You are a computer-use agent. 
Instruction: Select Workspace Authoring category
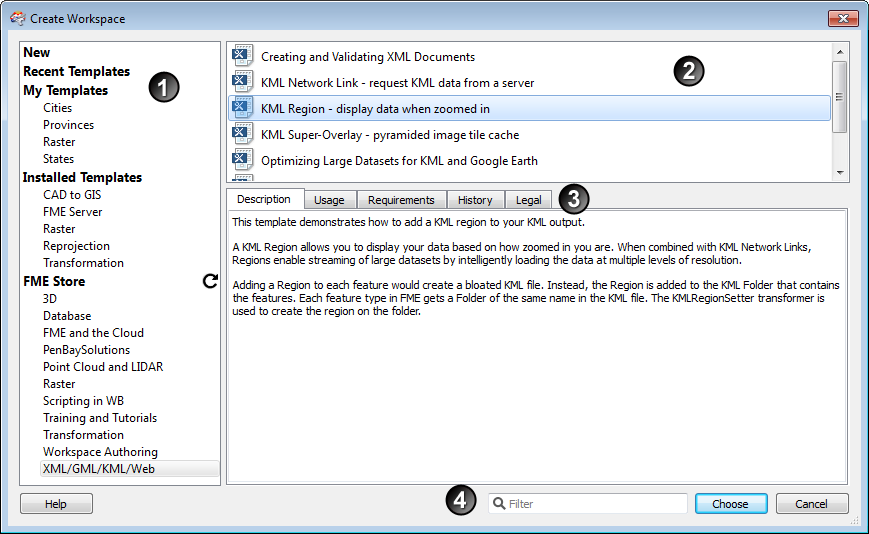point(100,452)
